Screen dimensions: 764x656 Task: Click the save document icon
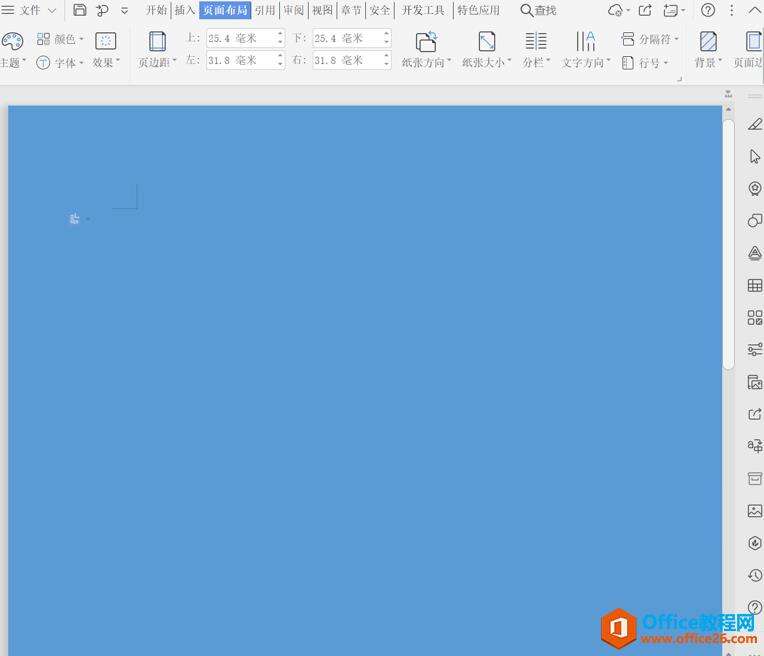(x=80, y=10)
